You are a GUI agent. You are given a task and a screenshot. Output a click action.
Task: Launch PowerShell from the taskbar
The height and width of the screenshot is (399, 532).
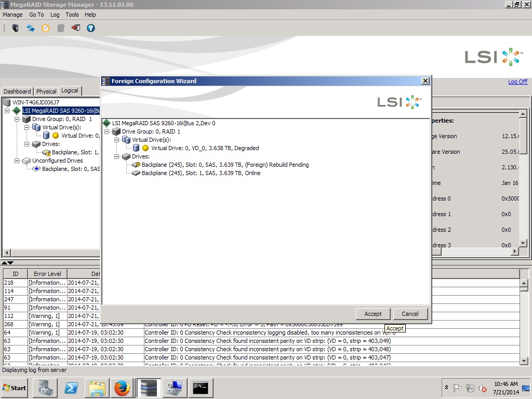click(x=71, y=388)
